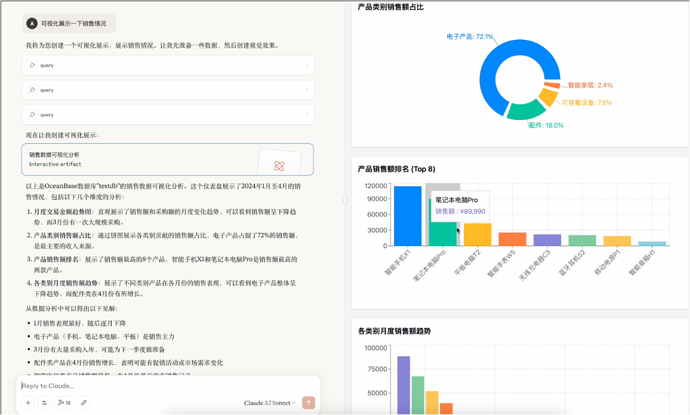Click the 智能家居: 2.4% label
Image resolution: width=690 pixels, height=415 pixels.
tap(590, 85)
